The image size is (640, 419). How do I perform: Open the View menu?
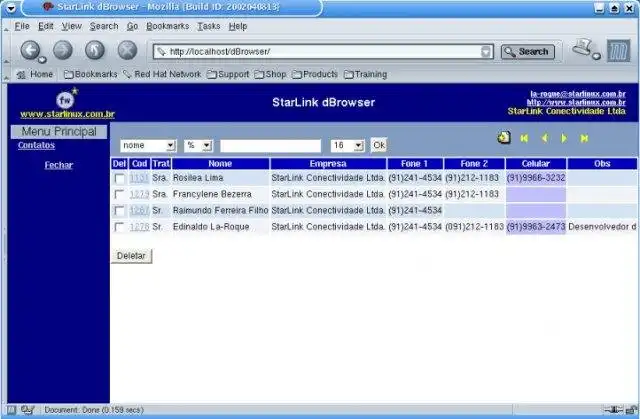(x=72, y=26)
